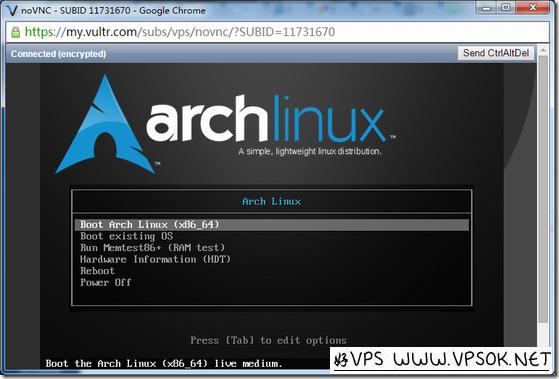Click the Arch Linux menu title
This screenshot has width=559, height=379.
point(272,201)
